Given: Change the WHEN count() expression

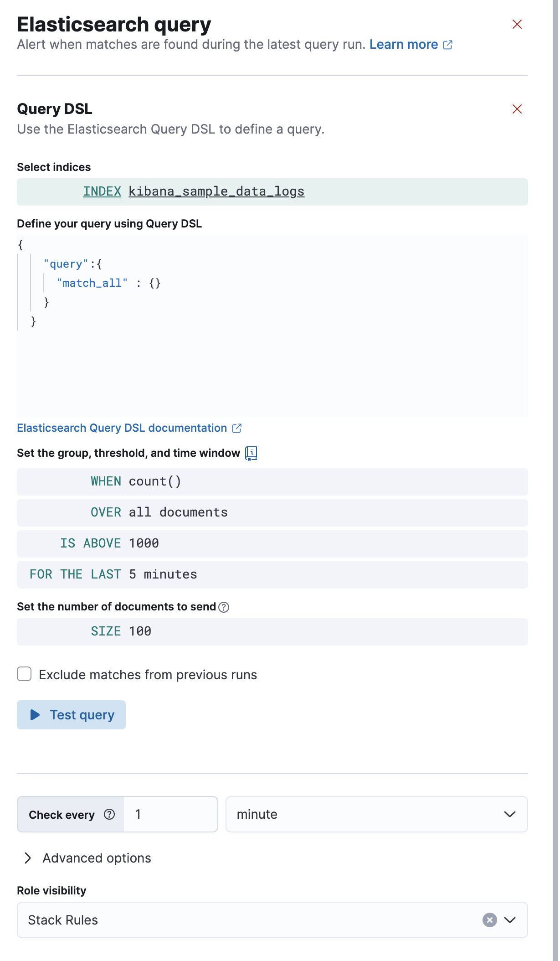Looking at the screenshot, I should 136,481.
